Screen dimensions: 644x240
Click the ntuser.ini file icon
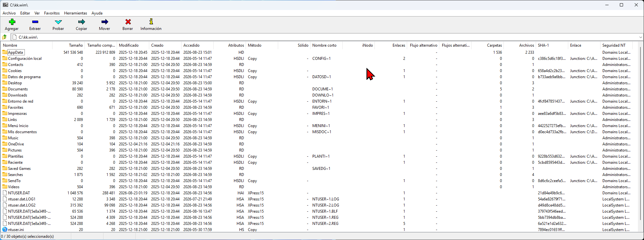tap(5, 229)
